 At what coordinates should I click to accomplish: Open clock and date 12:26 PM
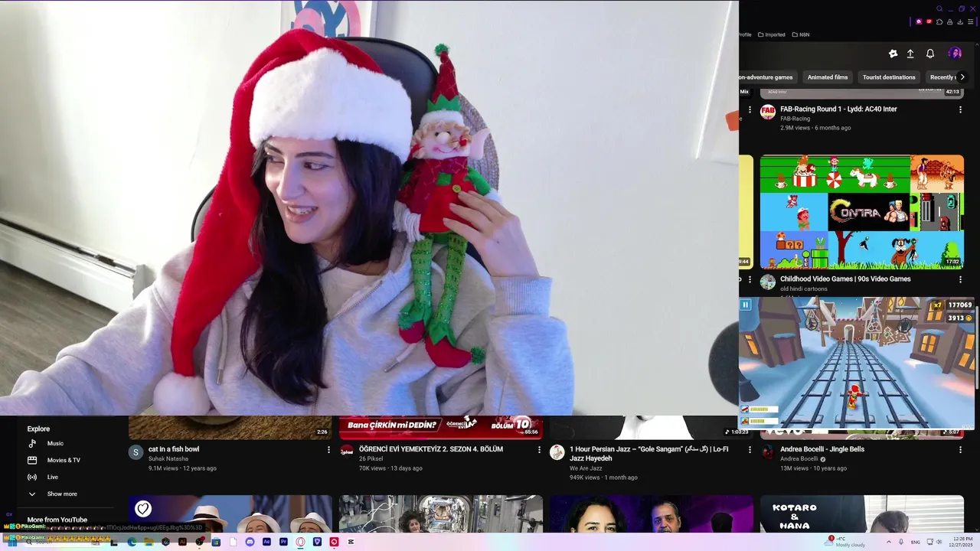[962, 542]
